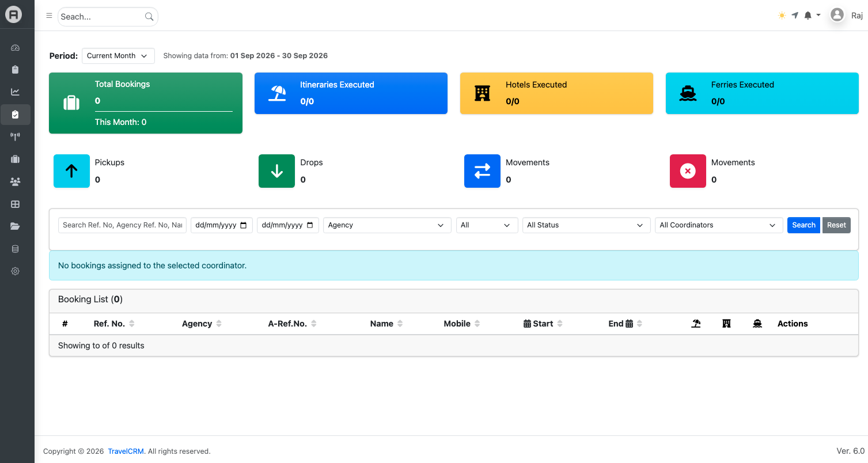This screenshot has height=463, width=868.
Task: Open the dashboard gauge icon in sidebar
Action: point(16,48)
